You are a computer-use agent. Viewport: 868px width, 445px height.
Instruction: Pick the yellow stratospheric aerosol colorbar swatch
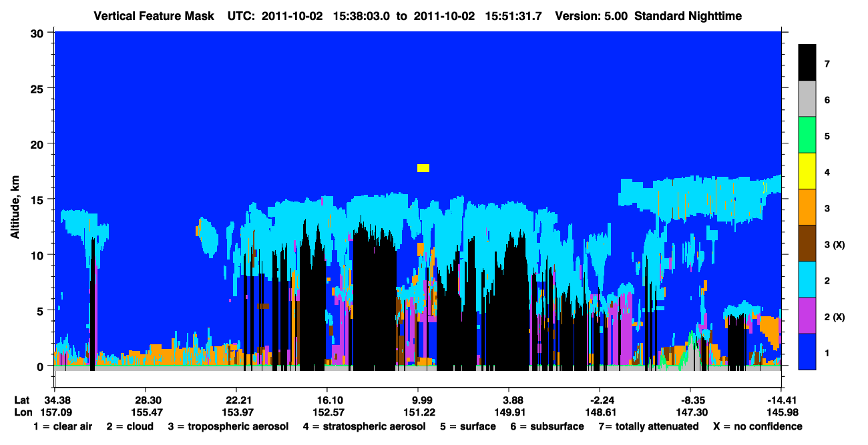[x=807, y=171]
